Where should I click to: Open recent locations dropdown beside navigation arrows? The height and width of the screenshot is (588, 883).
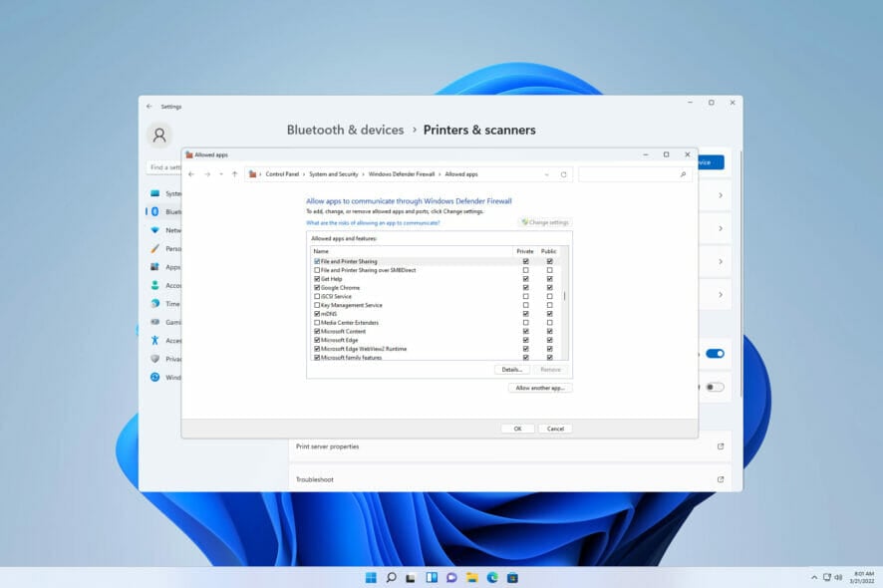click(x=221, y=174)
